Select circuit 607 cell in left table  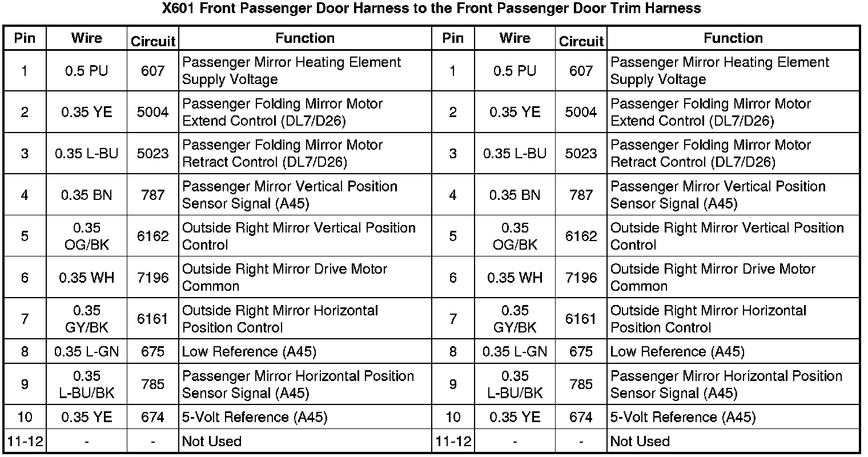click(152, 71)
